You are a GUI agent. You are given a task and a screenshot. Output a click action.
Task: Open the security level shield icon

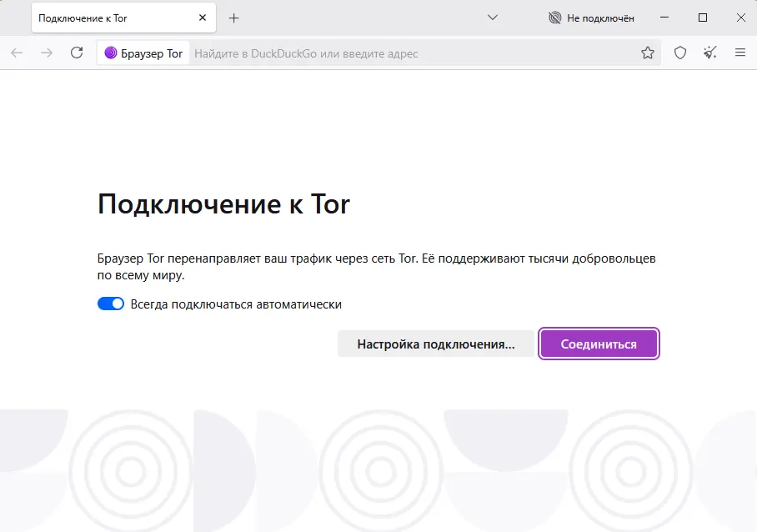pos(679,52)
